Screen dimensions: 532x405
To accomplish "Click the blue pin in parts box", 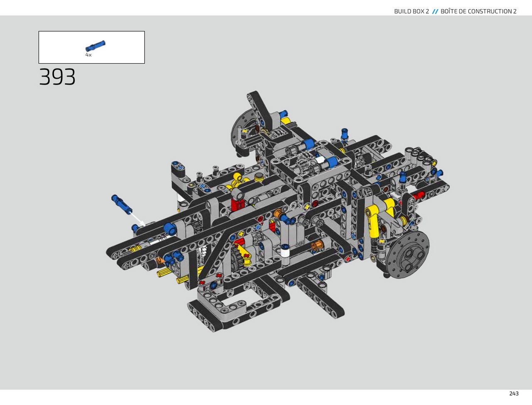I will pos(96,46).
